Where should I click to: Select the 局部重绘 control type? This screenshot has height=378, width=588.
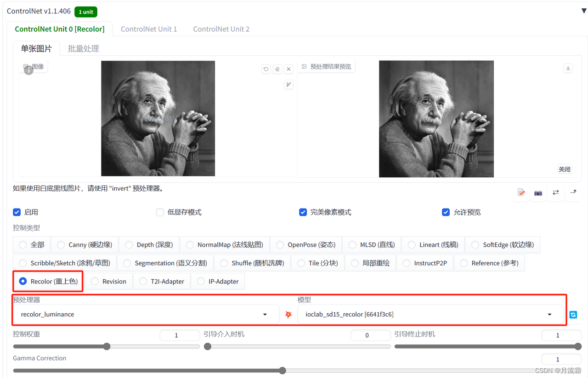[370, 263]
